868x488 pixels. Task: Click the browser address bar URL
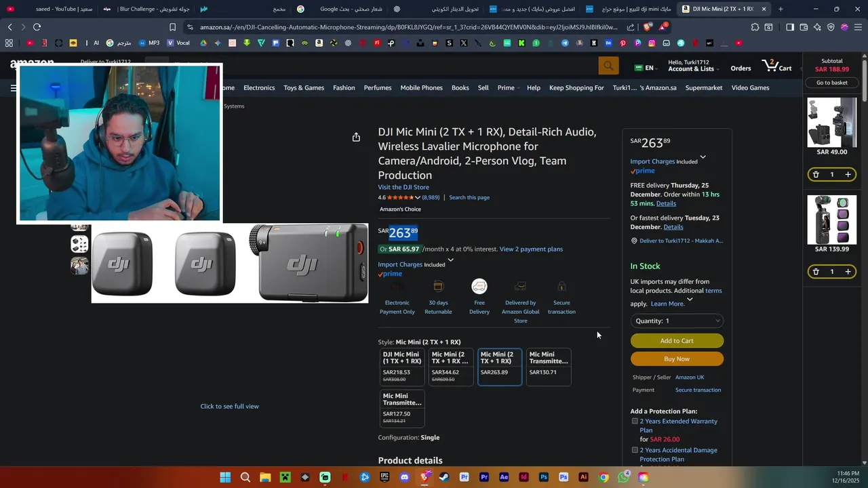point(408,27)
